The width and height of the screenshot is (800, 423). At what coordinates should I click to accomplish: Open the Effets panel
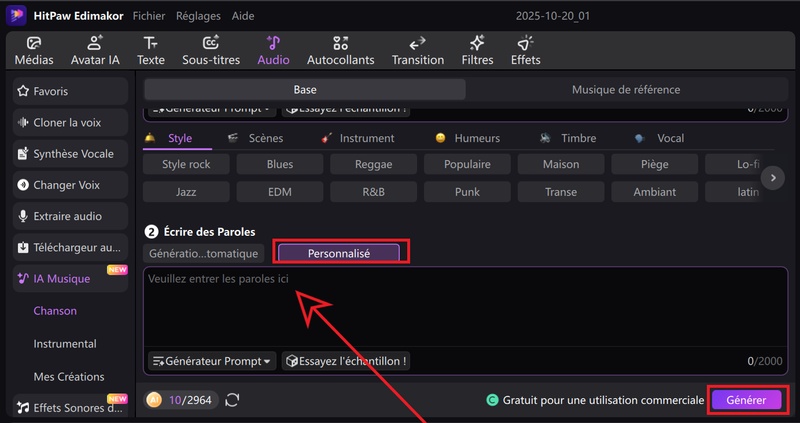tap(525, 50)
